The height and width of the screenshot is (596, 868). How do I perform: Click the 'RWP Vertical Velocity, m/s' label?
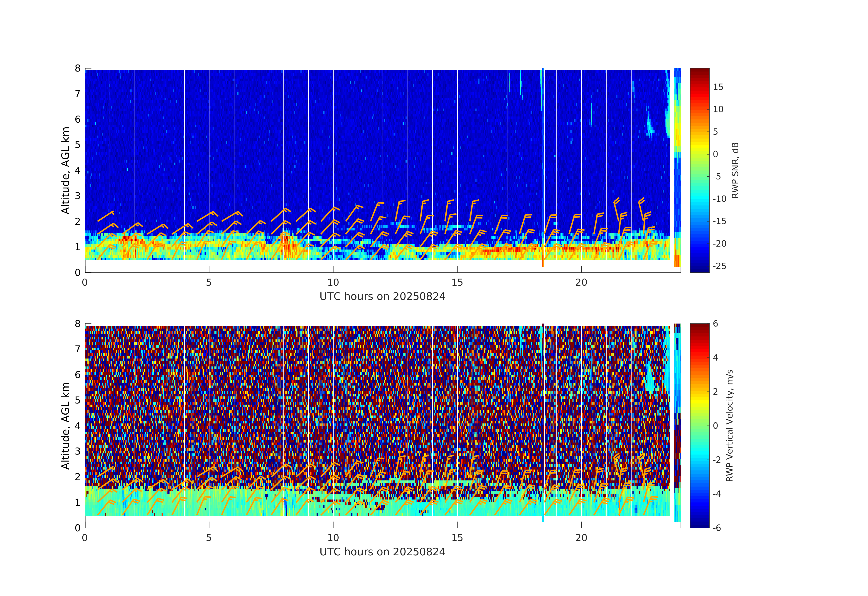[x=729, y=425]
